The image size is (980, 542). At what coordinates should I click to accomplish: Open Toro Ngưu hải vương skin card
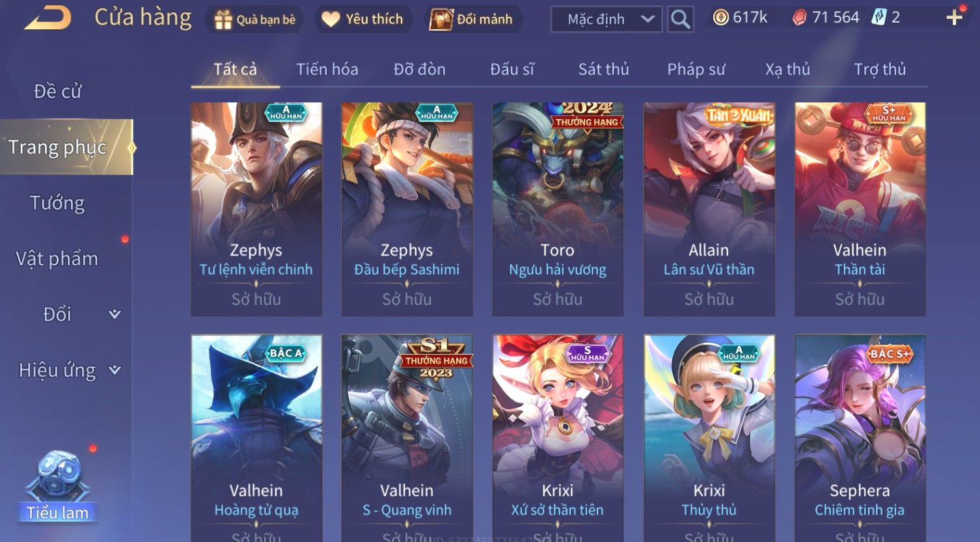pyautogui.click(x=558, y=209)
